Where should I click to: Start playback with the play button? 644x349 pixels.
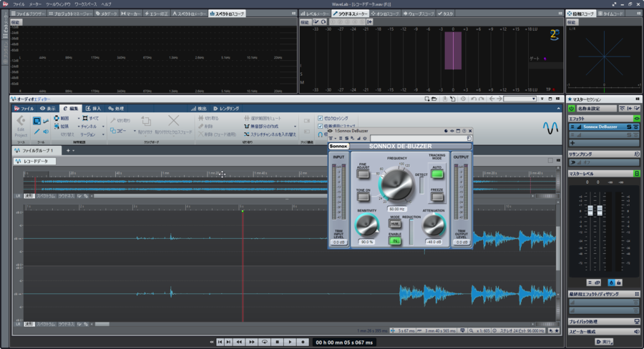(x=290, y=342)
